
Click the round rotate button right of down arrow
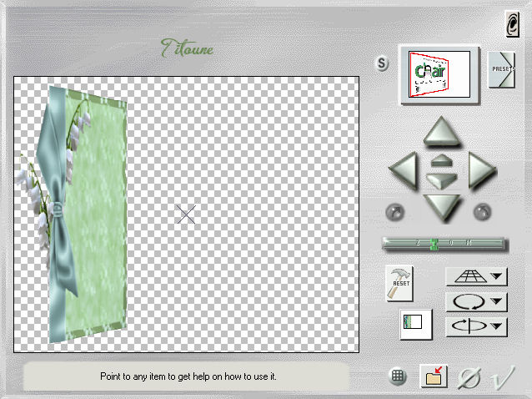click(x=482, y=212)
